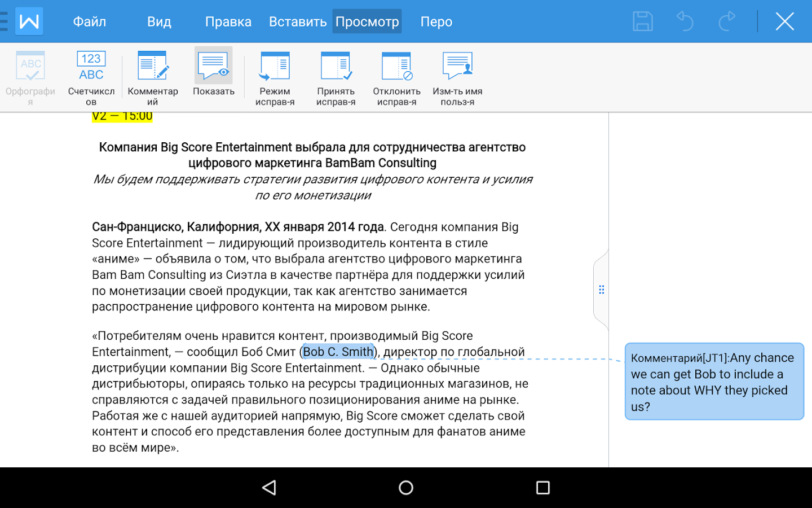Switch to the Вид tab
The width and height of the screenshot is (812, 508).
click(x=159, y=21)
